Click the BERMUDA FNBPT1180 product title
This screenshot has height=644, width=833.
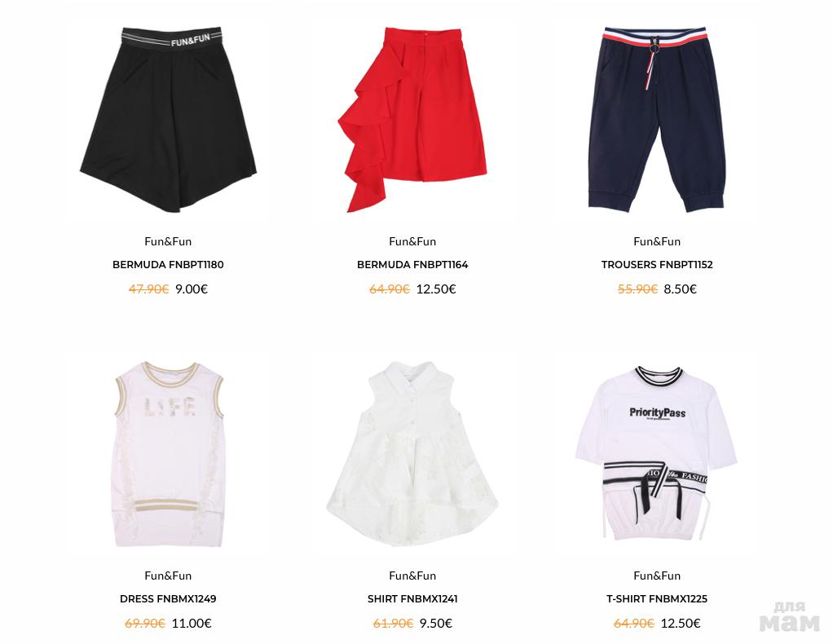click(168, 265)
